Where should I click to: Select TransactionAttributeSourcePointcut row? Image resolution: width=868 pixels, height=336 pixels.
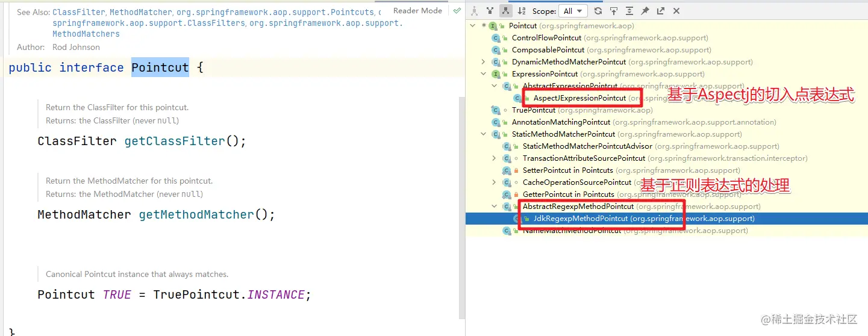pos(667,158)
